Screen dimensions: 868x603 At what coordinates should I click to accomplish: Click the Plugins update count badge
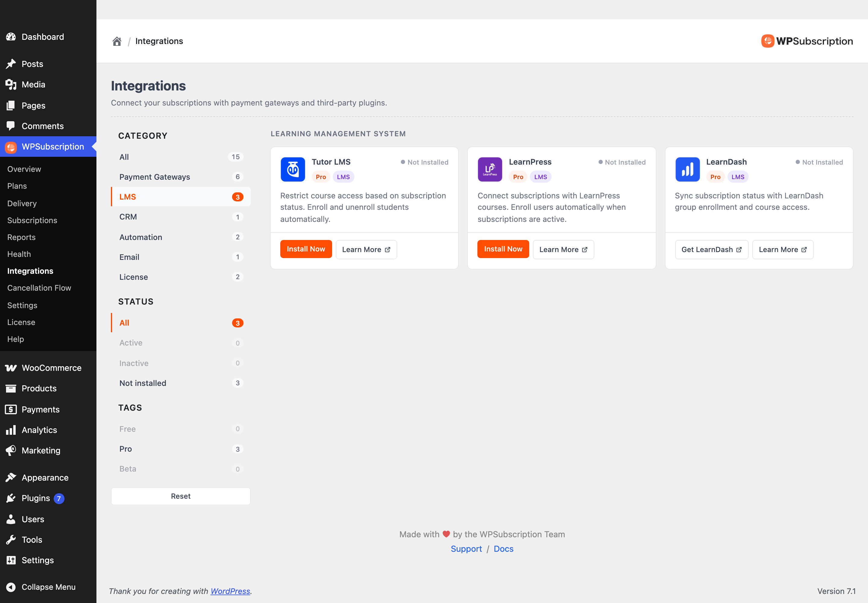point(59,498)
